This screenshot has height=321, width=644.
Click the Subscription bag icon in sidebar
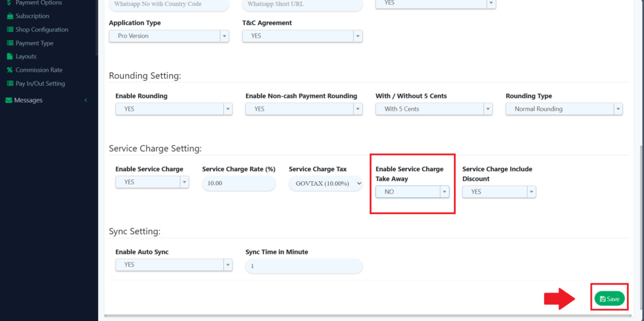(x=10, y=16)
